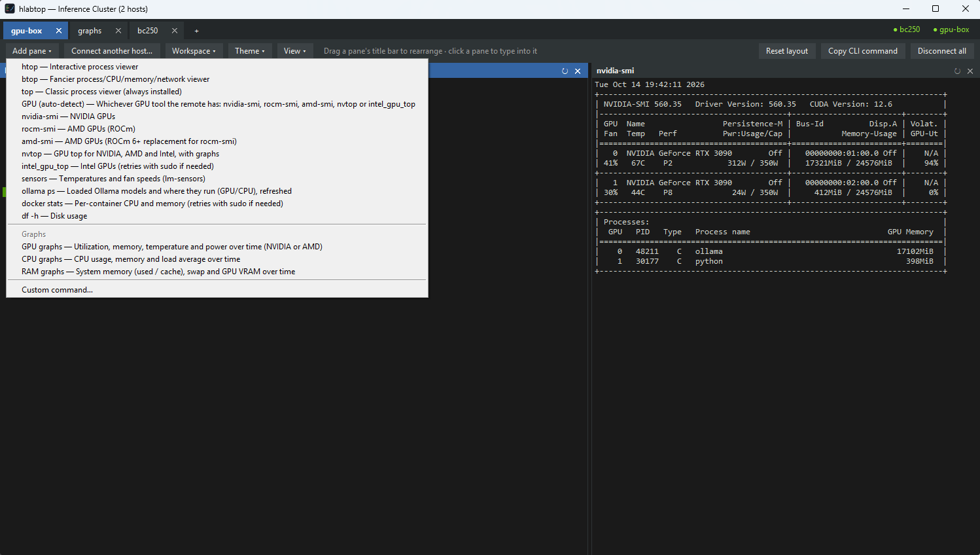Image resolution: width=980 pixels, height=555 pixels.
Task: Open the View dropdown
Action: [295, 51]
